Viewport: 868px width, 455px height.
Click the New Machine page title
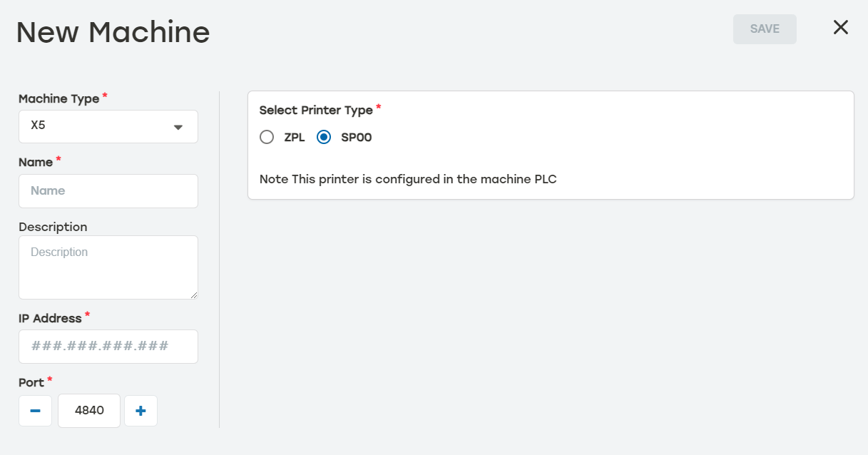click(113, 32)
